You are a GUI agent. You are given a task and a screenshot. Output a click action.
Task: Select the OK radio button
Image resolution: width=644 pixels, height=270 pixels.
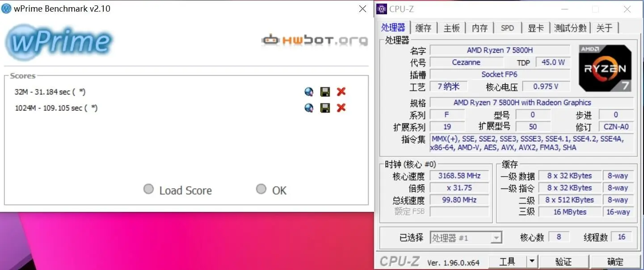(261, 189)
